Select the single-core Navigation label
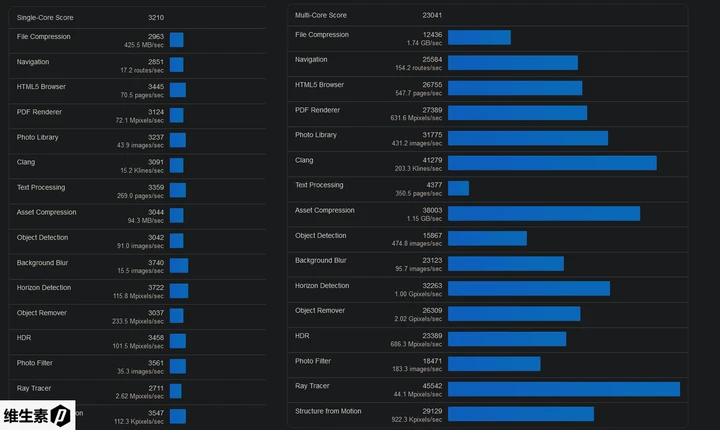Viewport: 720px width, 430px height. 33,61
